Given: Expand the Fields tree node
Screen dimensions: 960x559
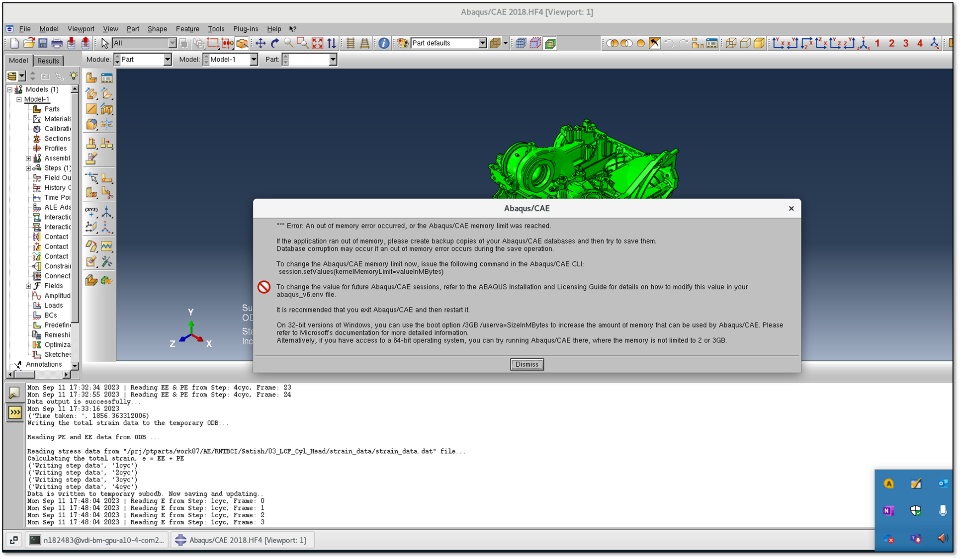Looking at the screenshot, I should tap(28, 286).
